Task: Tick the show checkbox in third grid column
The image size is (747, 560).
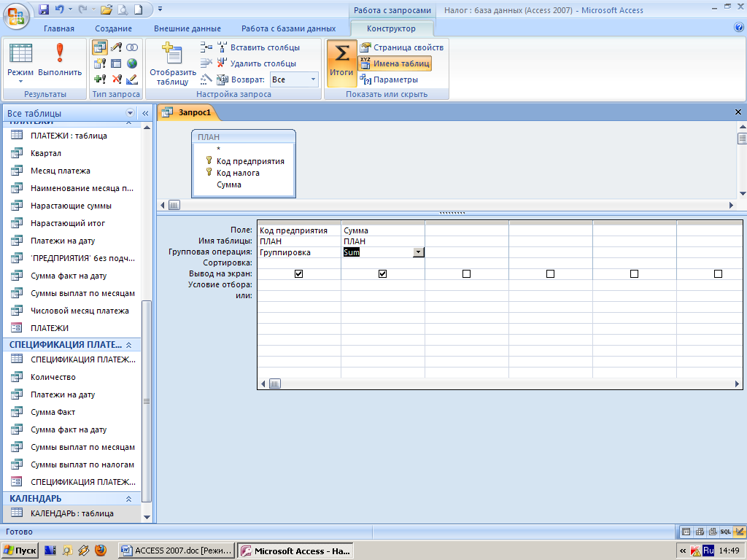Action: tap(466, 274)
